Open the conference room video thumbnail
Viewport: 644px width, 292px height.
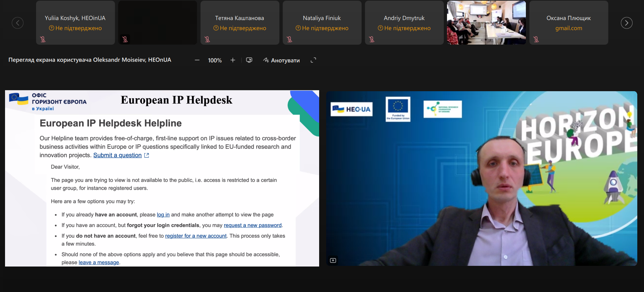pyautogui.click(x=487, y=22)
